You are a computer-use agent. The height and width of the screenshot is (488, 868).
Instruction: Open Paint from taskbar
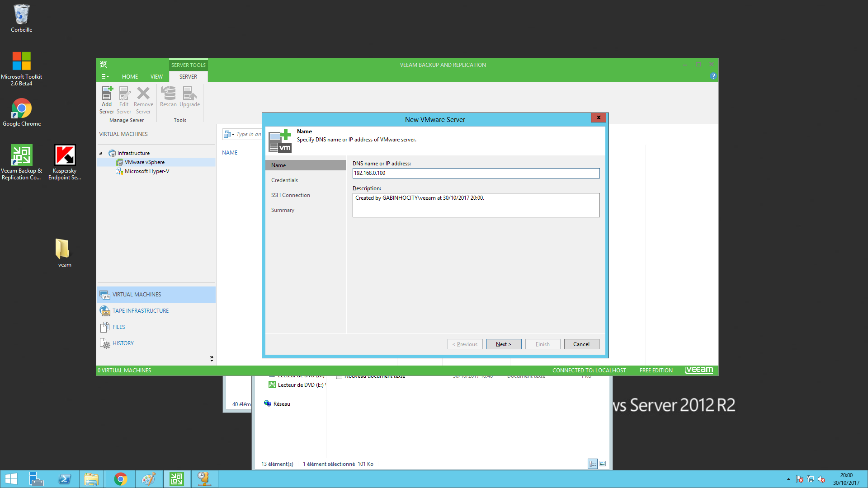point(148,479)
